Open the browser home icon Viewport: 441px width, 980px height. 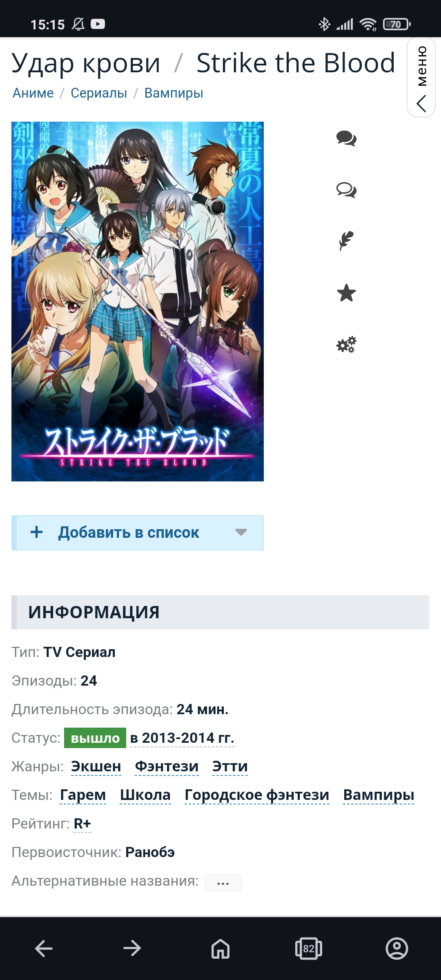220,948
